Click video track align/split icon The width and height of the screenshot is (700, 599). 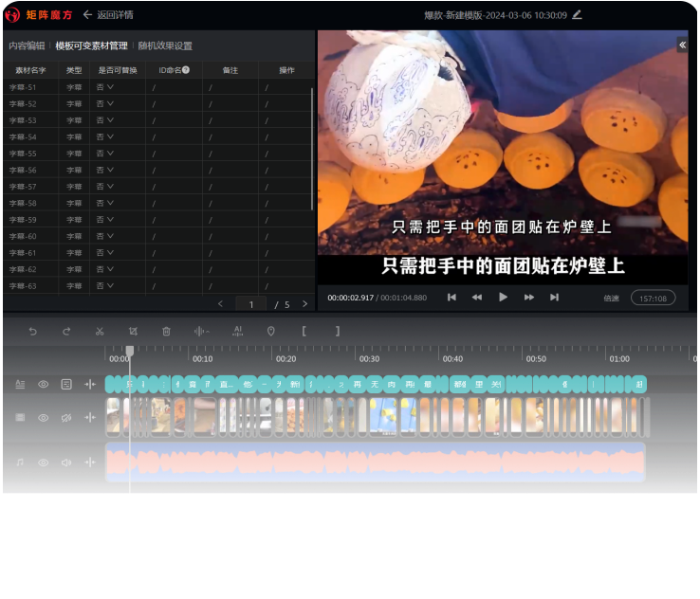click(90, 417)
